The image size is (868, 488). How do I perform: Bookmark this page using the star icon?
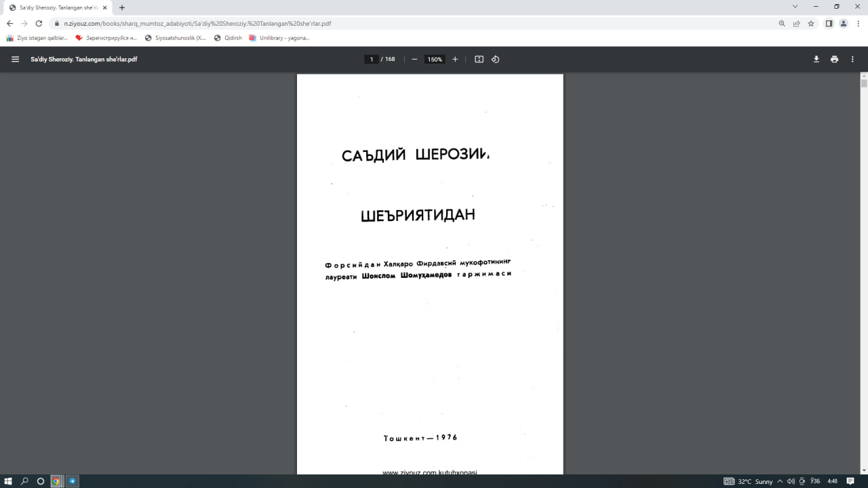click(x=811, y=22)
